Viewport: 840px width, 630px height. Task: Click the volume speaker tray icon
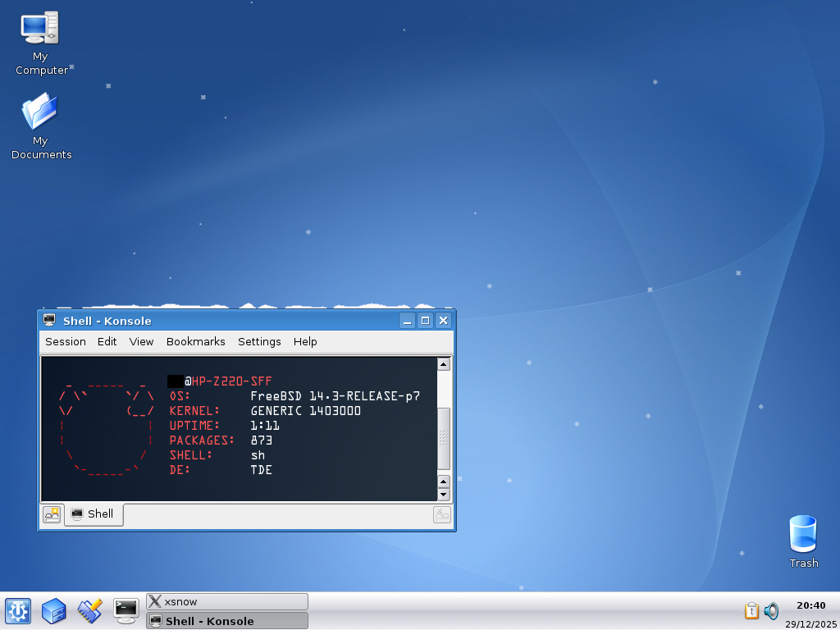tap(771, 611)
